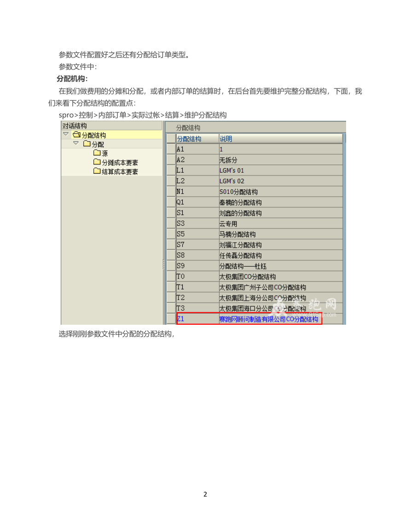
Task: Click the S7 structure code cell
Action: 197,245
